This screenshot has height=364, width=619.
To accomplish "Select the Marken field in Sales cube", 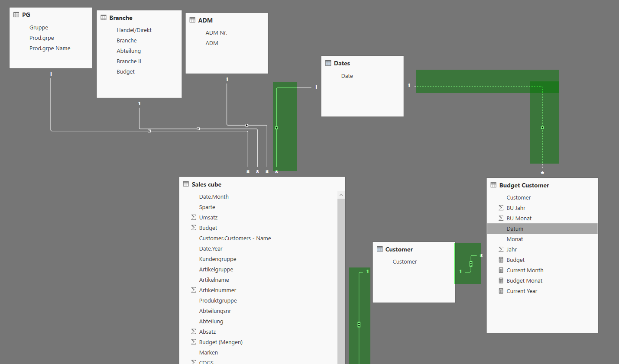I will click(208, 352).
